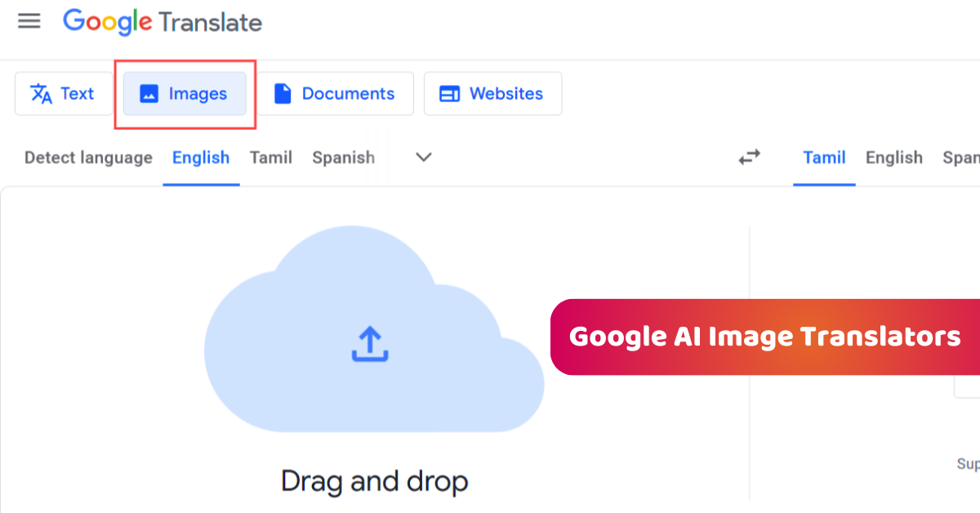Click the picture icon in the Images tab

[149, 93]
